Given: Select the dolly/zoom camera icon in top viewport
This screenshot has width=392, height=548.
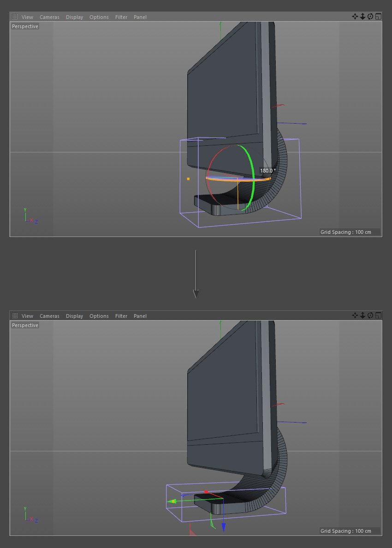Looking at the screenshot, I should [362, 17].
